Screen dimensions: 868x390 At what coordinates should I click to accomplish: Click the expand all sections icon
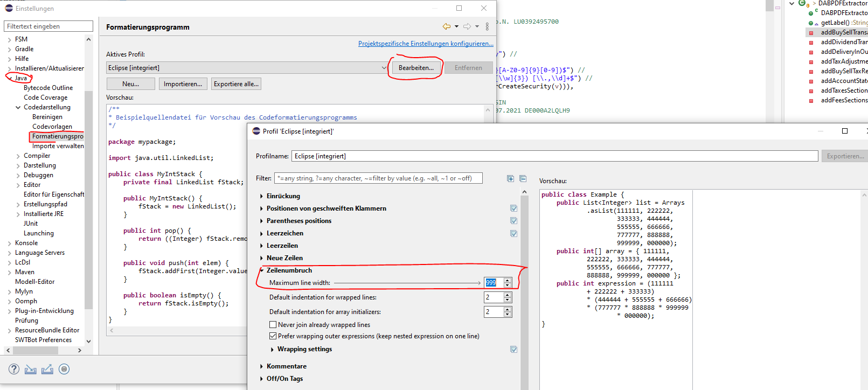(x=510, y=178)
